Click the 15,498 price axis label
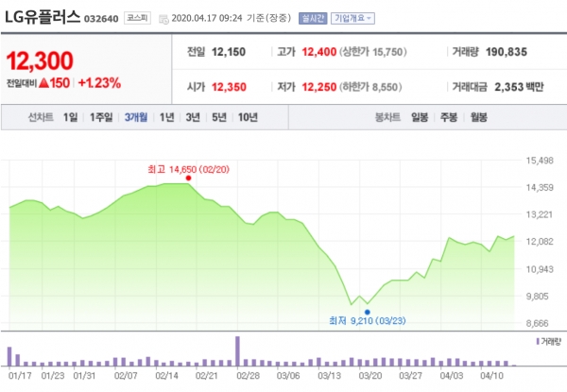The height and width of the screenshot is (392, 567). click(x=540, y=161)
